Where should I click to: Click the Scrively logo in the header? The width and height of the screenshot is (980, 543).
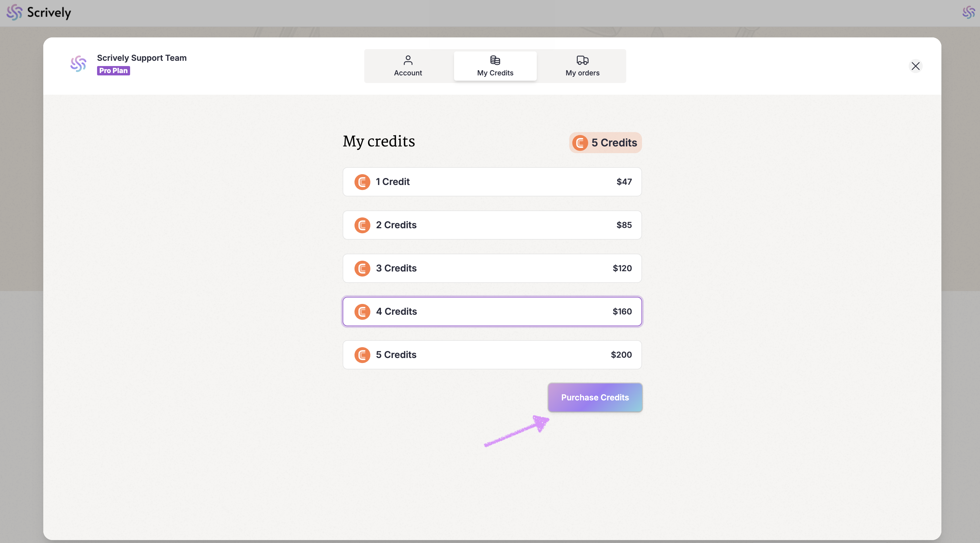pyautogui.click(x=39, y=13)
